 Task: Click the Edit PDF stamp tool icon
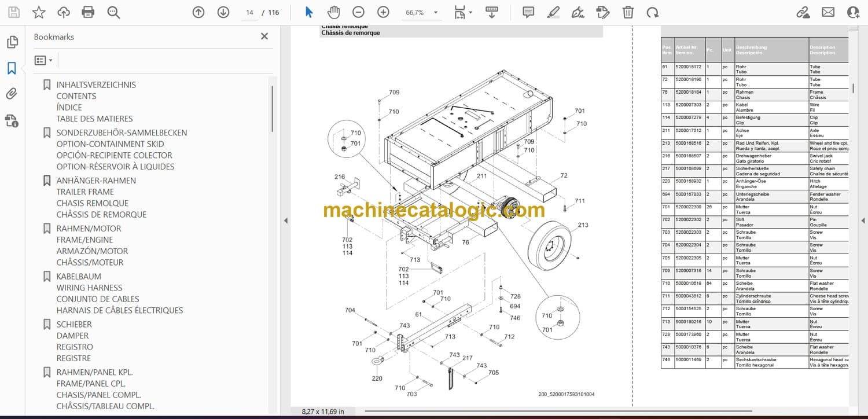(x=602, y=12)
